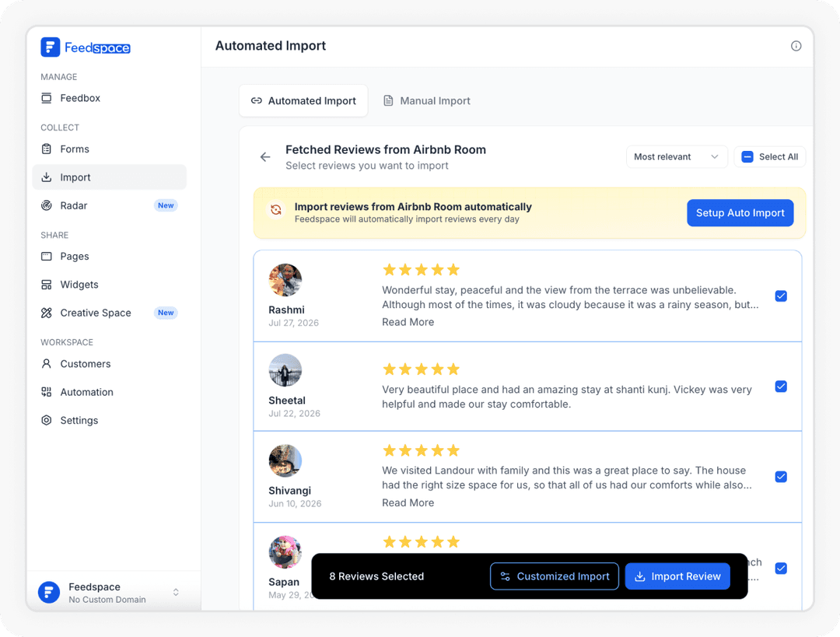Open Radar in the sidebar
The width and height of the screenshot is (840, 637).
(x=110, y=206)
